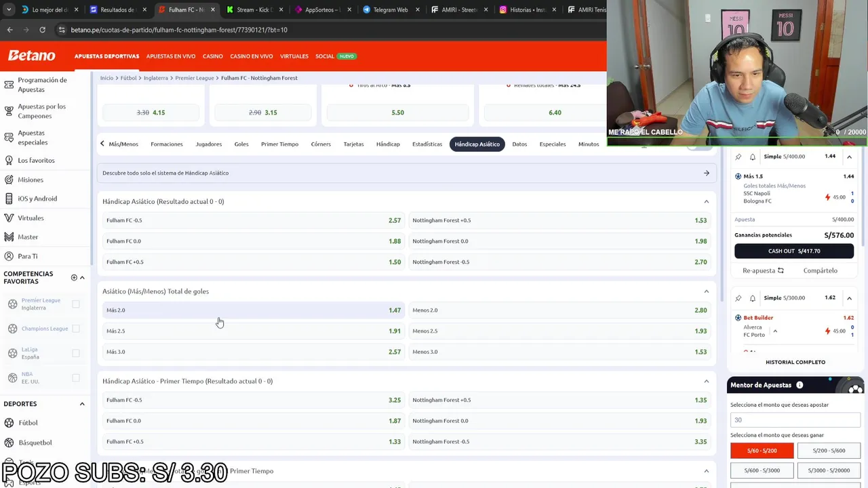Image resolution: width=868 pixels, height=488 pixels.
Task: Select the Hándicap Asiático tab
Action: click(x=477, y=144)
